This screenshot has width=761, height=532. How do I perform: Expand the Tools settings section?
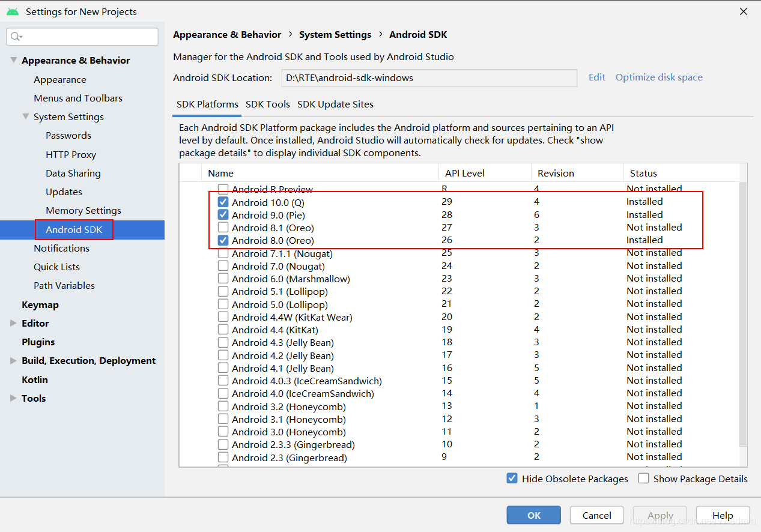[x=13, y=398]
